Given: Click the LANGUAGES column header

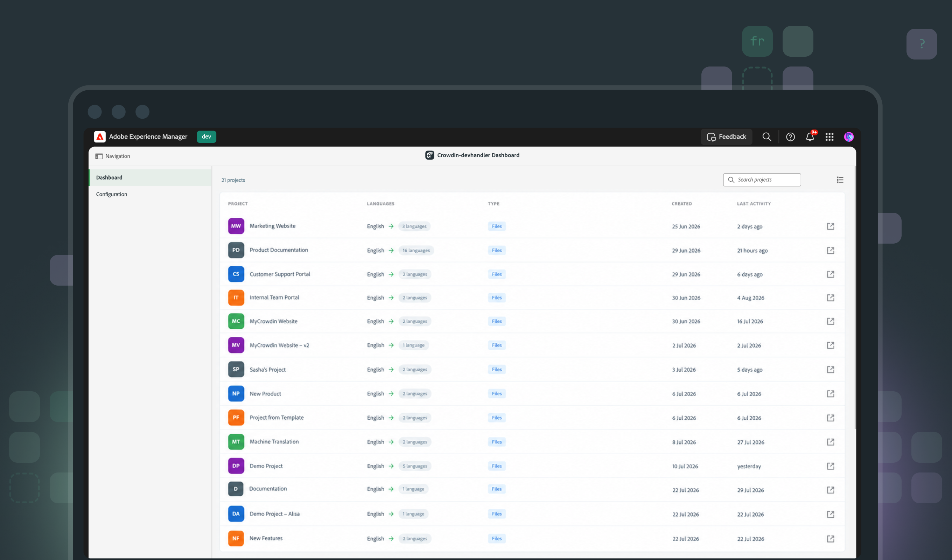Looking at the screenshot, I should click(x=380, y=204).
